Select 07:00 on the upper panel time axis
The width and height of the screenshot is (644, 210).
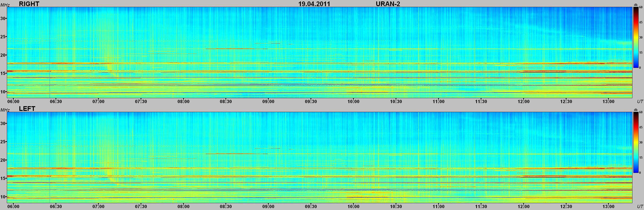coord(98,102)
